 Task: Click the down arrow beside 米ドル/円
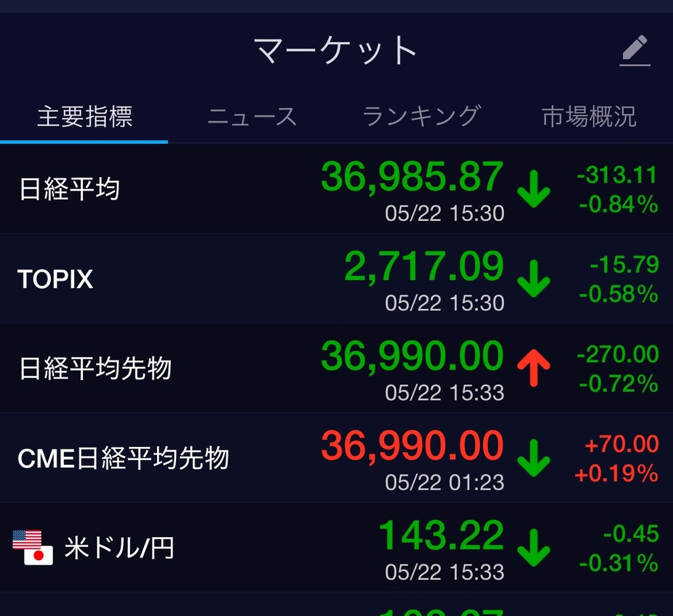click(x=534, y=548)
